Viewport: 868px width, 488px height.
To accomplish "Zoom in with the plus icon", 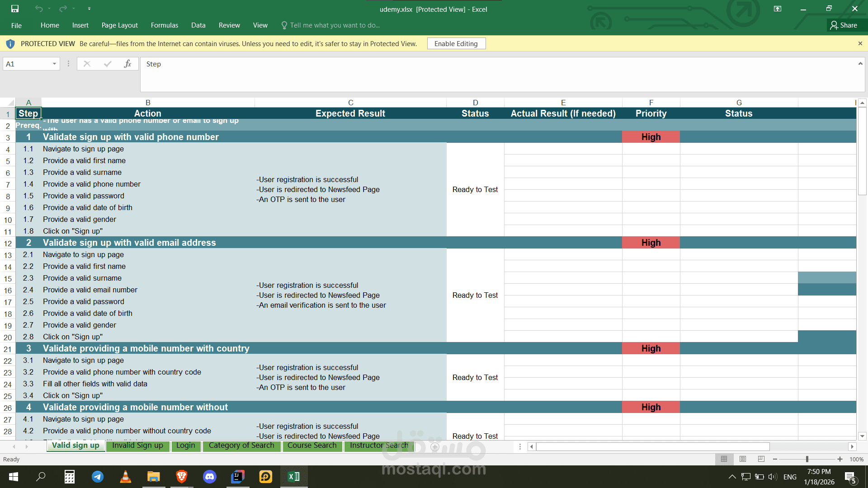I will click(x=840, y=459).
